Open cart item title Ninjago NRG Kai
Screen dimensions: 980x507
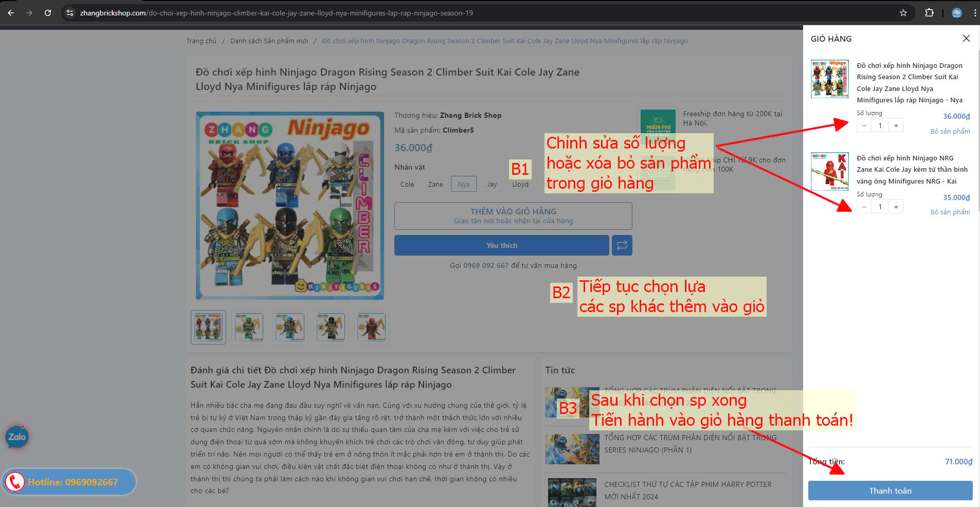point(912,170)
